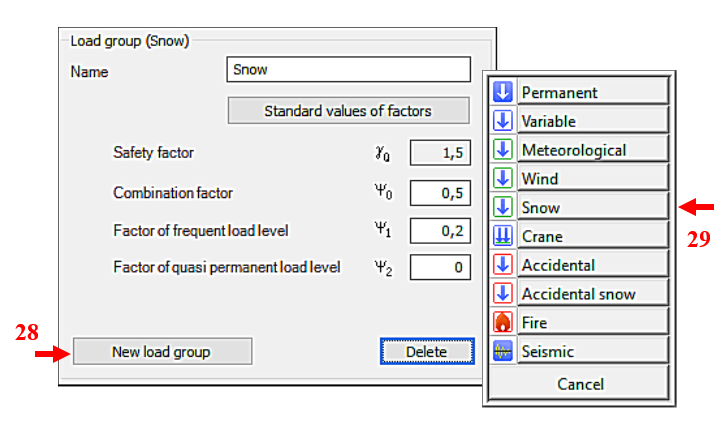Click the Combination factor value field
This screenshot has width=721, height=423.
click(440, 193)
